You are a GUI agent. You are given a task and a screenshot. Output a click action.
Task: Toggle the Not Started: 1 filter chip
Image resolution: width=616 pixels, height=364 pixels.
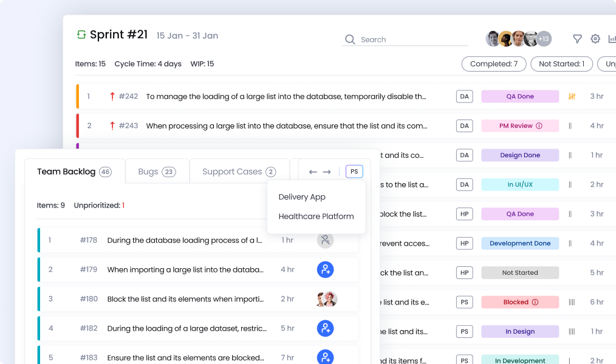tap(561, 64)
